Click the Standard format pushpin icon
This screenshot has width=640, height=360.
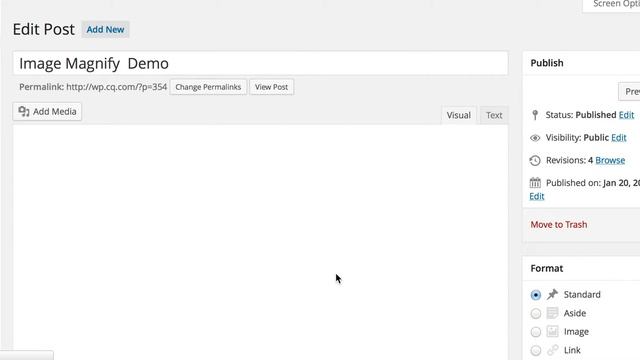553,294
